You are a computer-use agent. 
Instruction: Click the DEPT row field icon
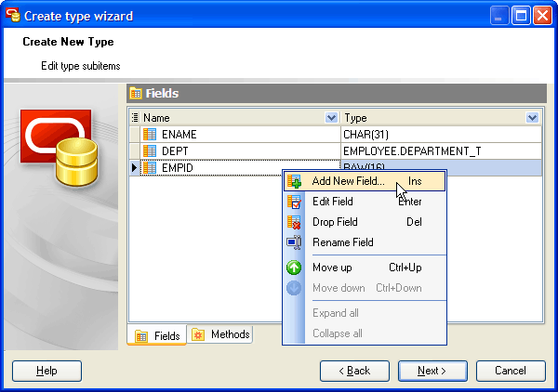coord(150,151)
